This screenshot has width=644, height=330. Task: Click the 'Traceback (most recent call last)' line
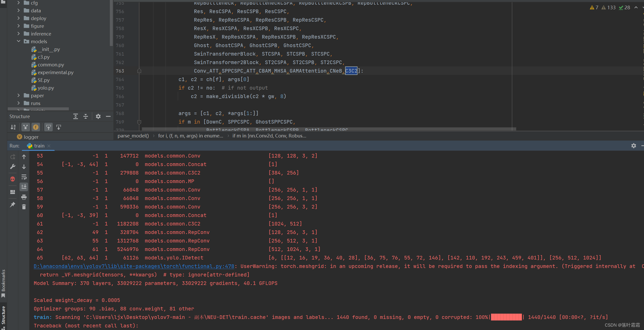pos(86,326)
